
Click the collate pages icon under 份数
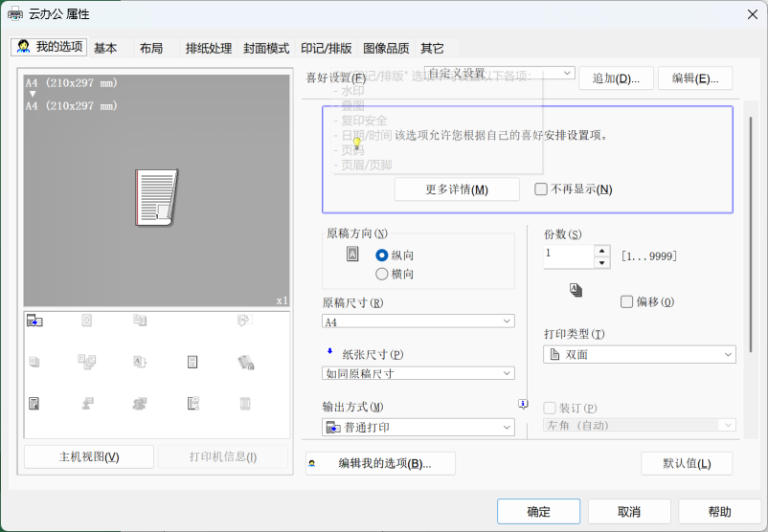[576, 290]
